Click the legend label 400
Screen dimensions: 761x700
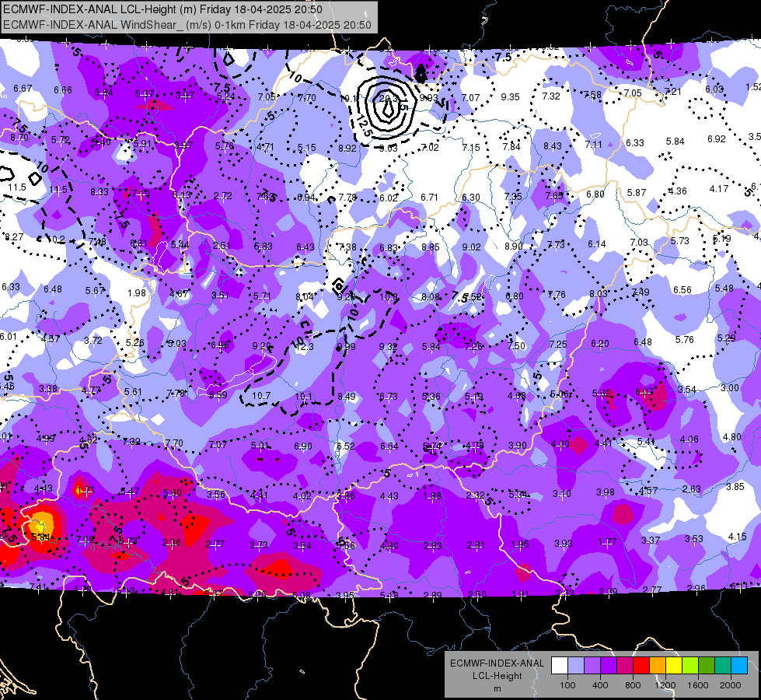600,685
